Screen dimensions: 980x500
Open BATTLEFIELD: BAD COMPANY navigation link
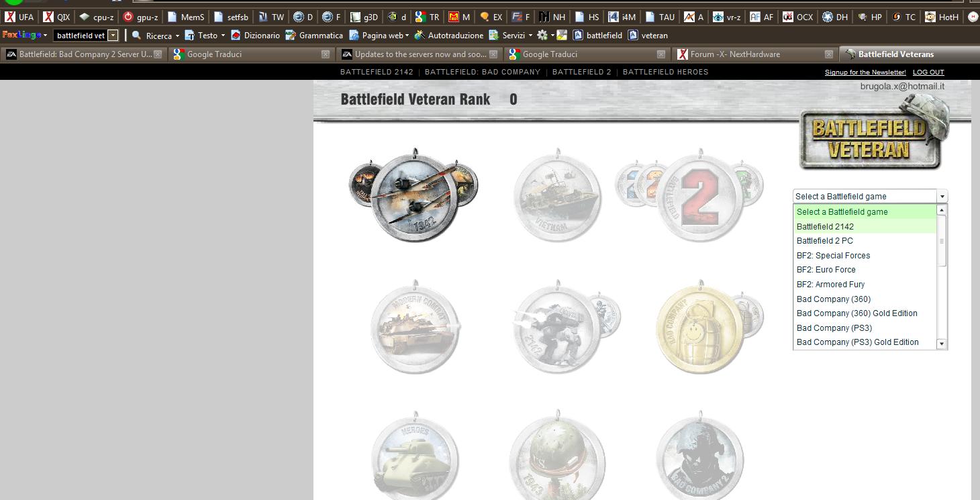483,72
